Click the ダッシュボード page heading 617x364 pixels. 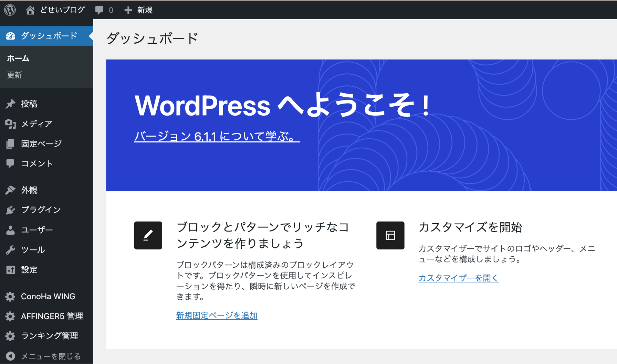tap(152, 38)
